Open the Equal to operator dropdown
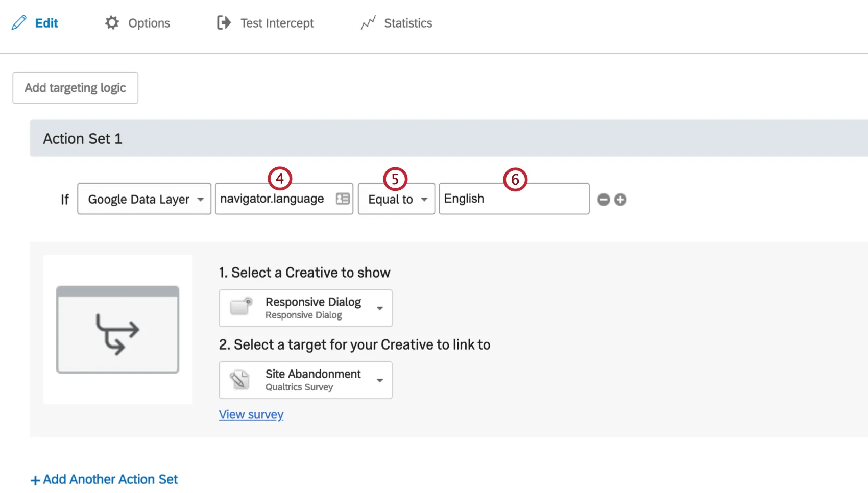The image size is (868, 493). pyautogui.click(x=396, y=199)
